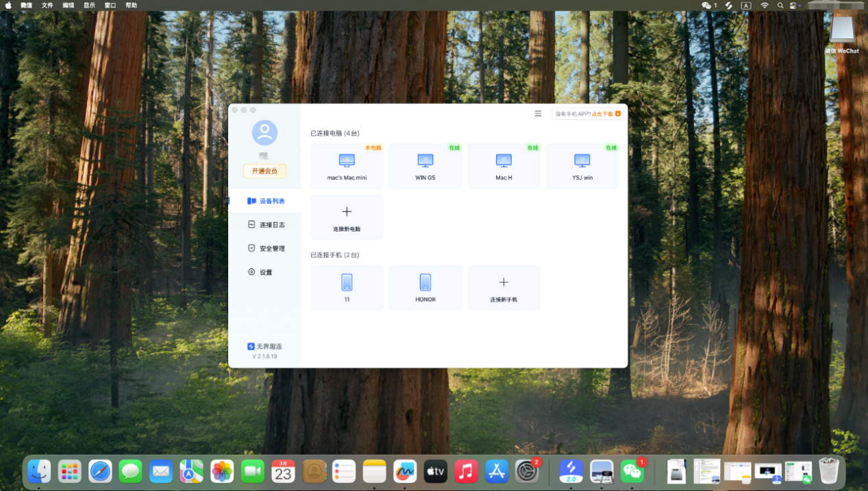Select the YSJ win online device card
Image resolution: width=868 pixels, height=491 pixels.
tap(582, 164)
